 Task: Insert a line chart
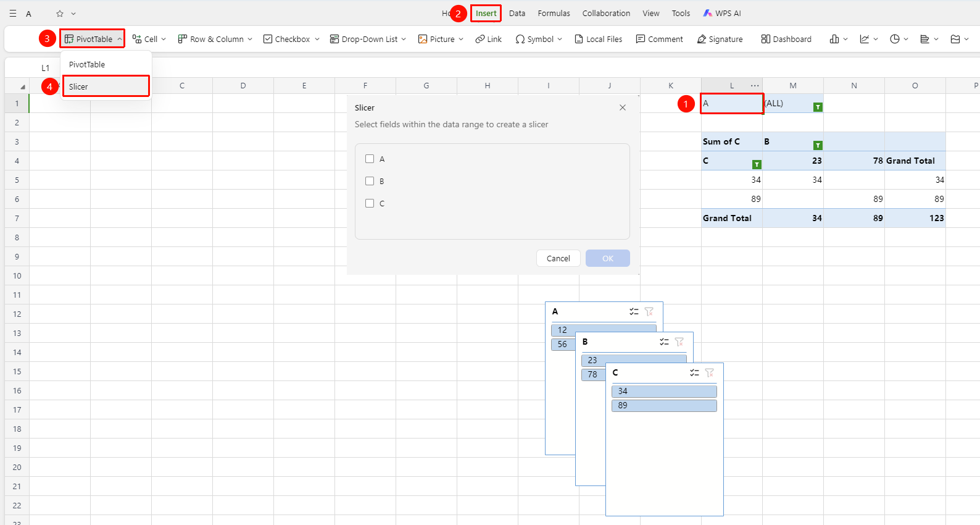(x=865, y=39)
